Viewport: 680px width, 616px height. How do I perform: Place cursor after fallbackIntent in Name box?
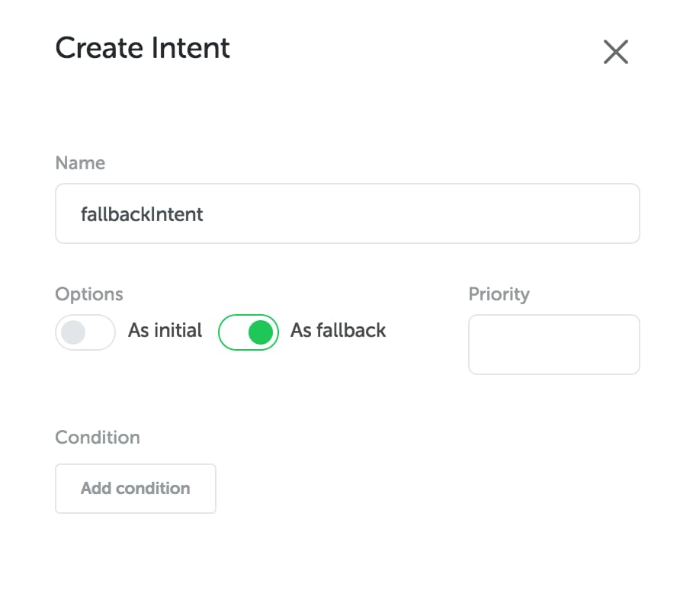click(x=204, y=214)
